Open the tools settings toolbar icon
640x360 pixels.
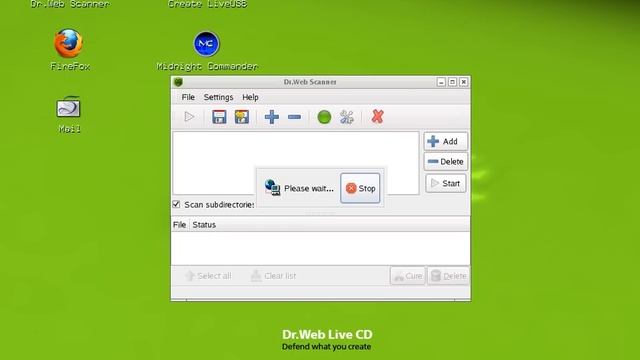[347, 118]
